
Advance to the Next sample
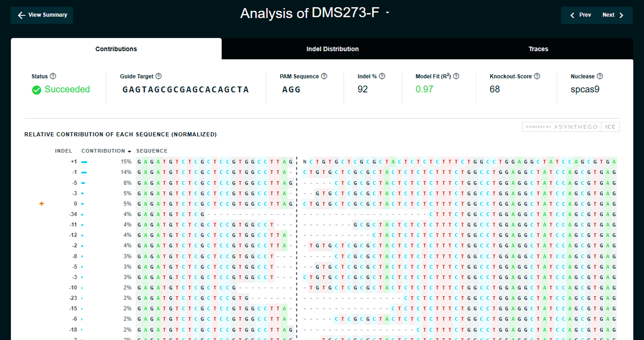pos(613,15)
